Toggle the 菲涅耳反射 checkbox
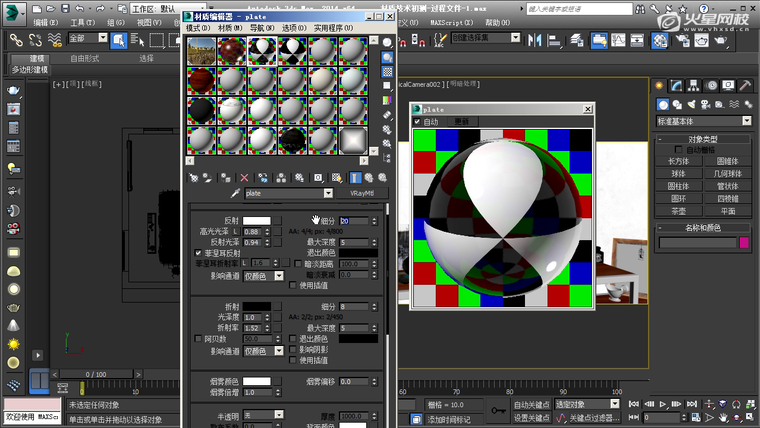The width and height of the screenshot is (760, 428). [x=198, y=254]
